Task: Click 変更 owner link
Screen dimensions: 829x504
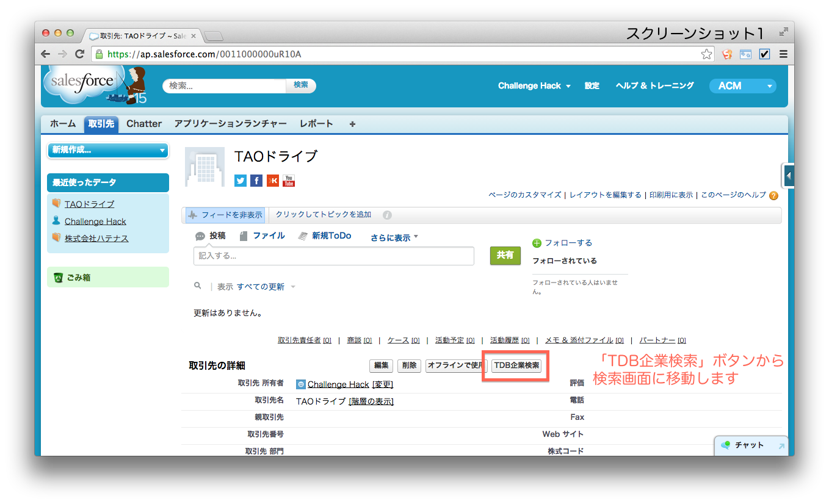Action: click(x=383, y=384)
